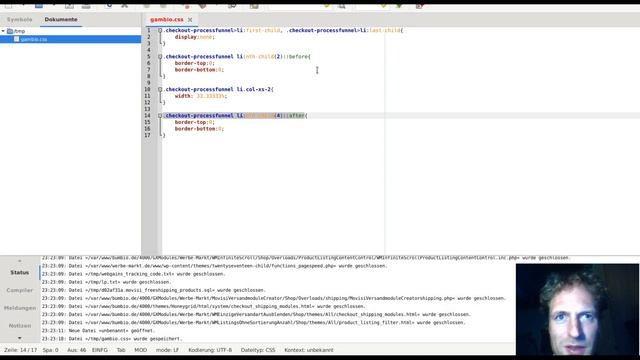Open the Compiler message tab

(20, 290)
